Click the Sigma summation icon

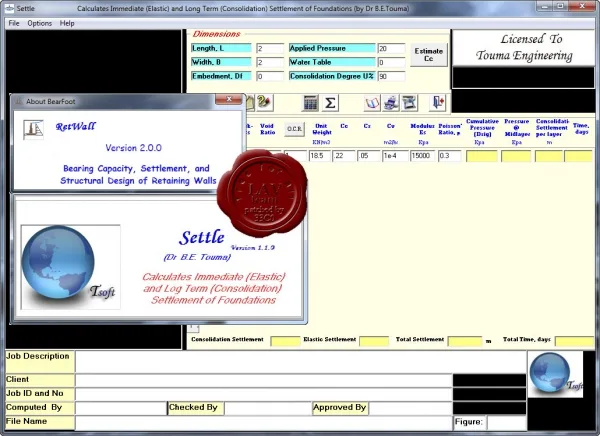[x=330, y=103]
